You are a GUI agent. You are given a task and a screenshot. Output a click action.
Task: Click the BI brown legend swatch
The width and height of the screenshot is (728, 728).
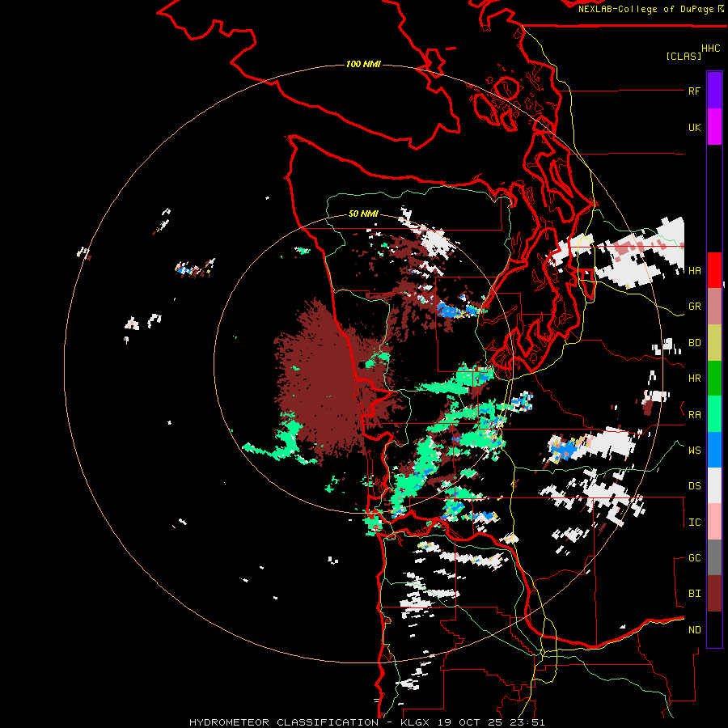(714, 594)
